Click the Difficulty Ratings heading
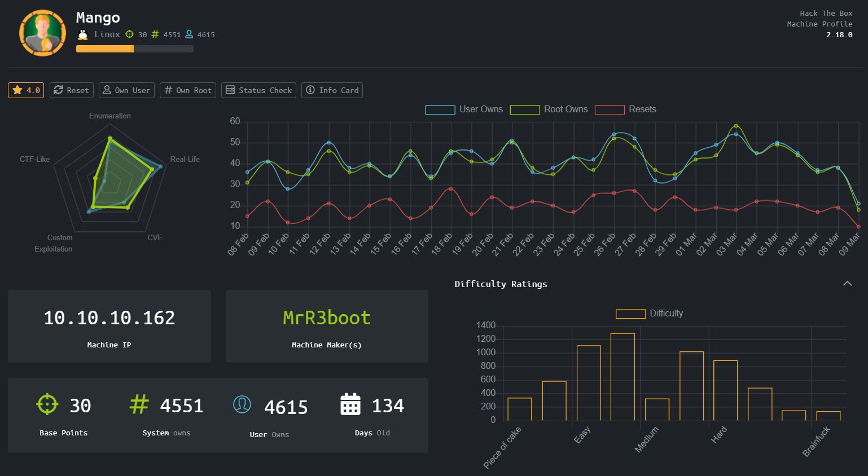 tap(501, 284)
